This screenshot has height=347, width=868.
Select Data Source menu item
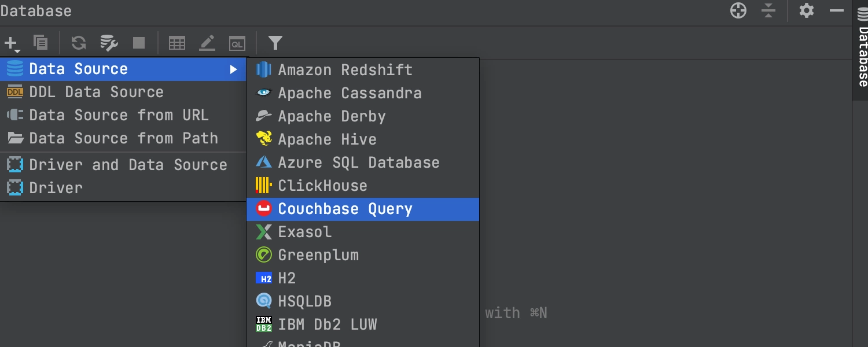(x=123, y=69)
